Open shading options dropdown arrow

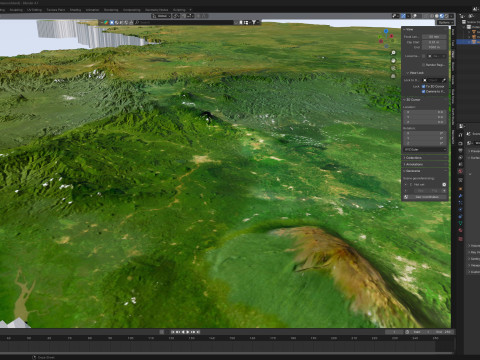(x=451, y=16)
